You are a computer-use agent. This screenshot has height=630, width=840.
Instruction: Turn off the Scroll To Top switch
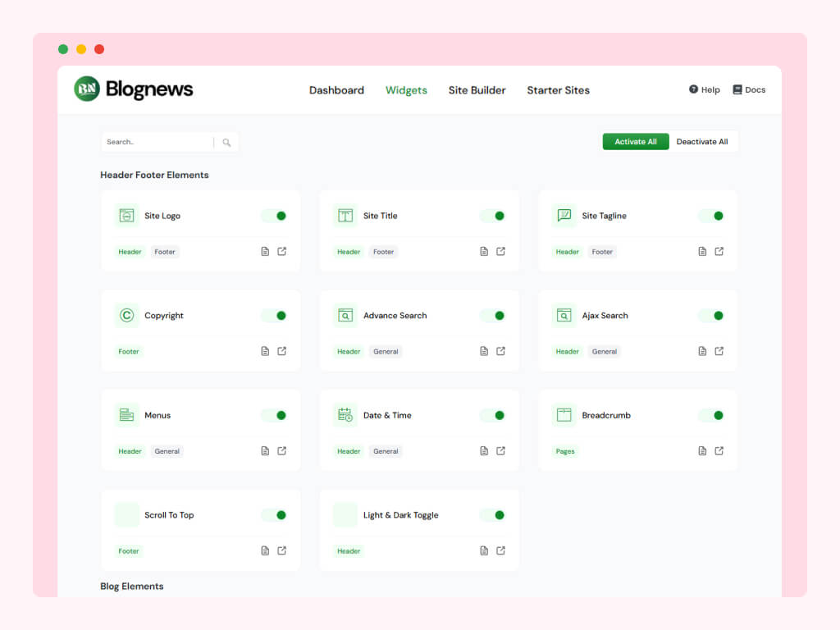pos(275,515)
